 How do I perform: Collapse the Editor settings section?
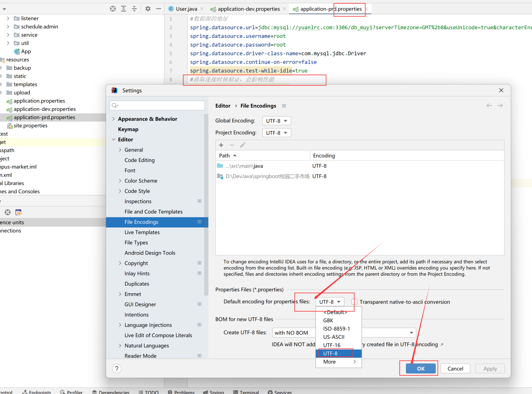[114, 140]
